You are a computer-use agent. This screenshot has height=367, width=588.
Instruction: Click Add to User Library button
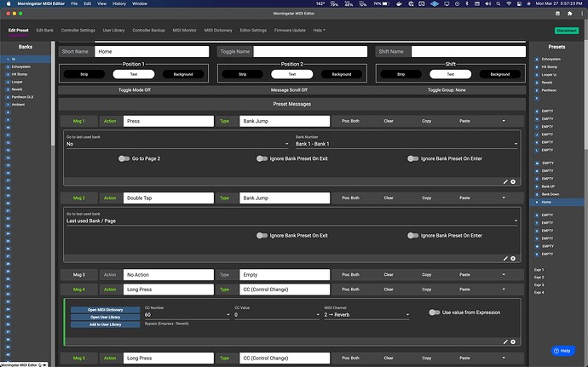click(x=106, y=324)
